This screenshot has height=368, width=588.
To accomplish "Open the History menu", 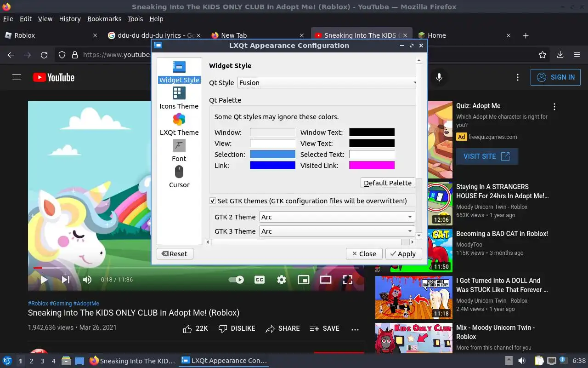I will [70, 19].
